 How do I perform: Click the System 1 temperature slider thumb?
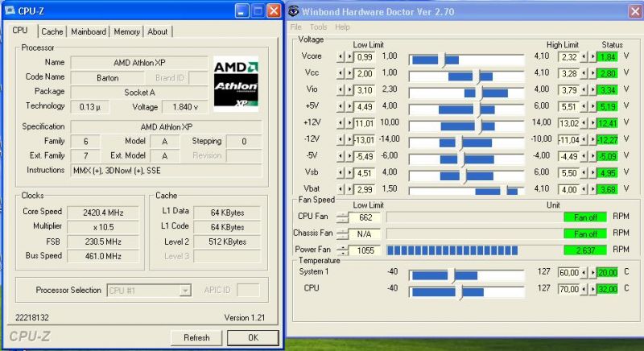[453, 275]
